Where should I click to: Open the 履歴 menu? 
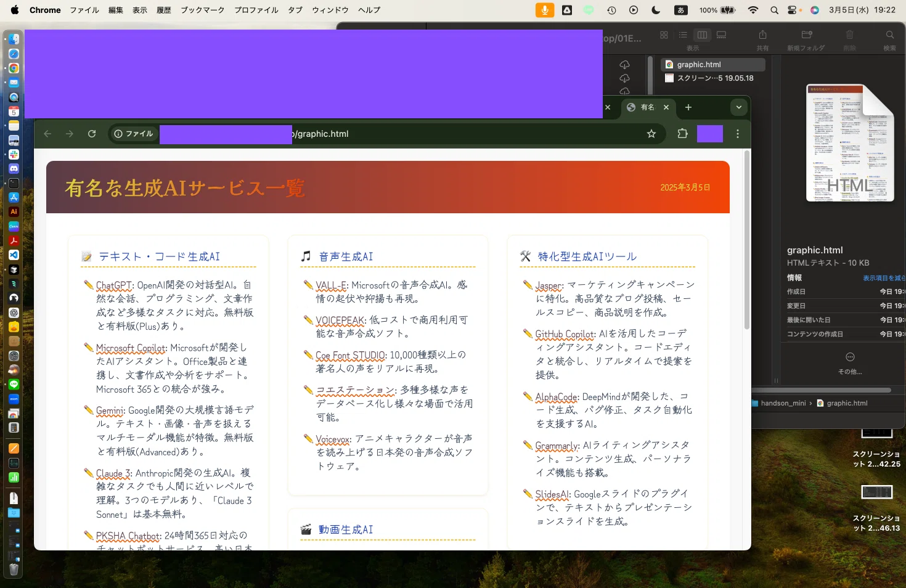(x=164, y=10)
